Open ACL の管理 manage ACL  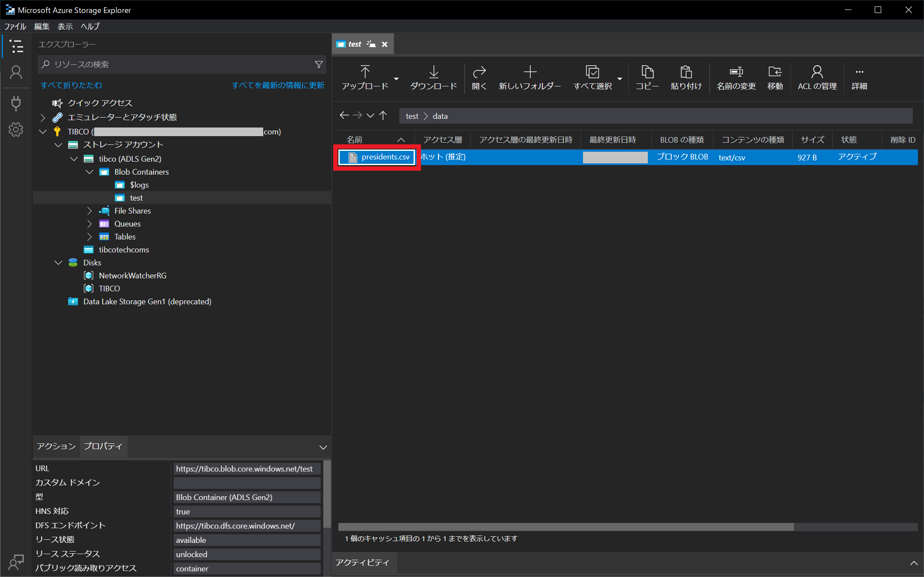click(x=817, y=78)
